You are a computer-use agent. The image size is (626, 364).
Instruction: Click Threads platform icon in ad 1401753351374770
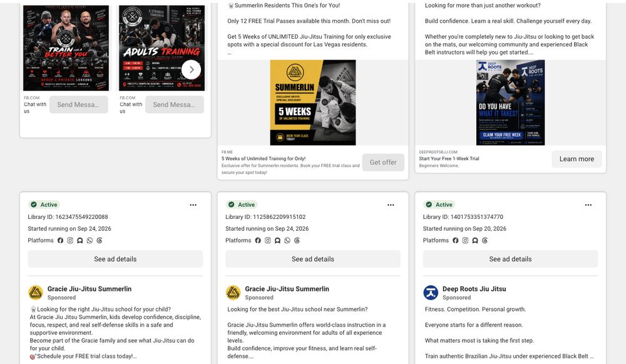click(x=485, y=240)
